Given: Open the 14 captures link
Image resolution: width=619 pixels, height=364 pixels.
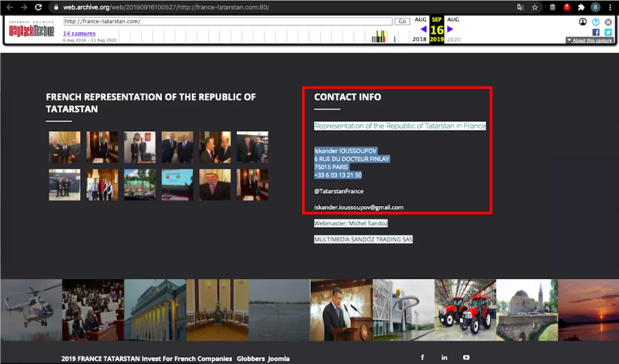Looking at the screenshot, I should click(79, 33).
